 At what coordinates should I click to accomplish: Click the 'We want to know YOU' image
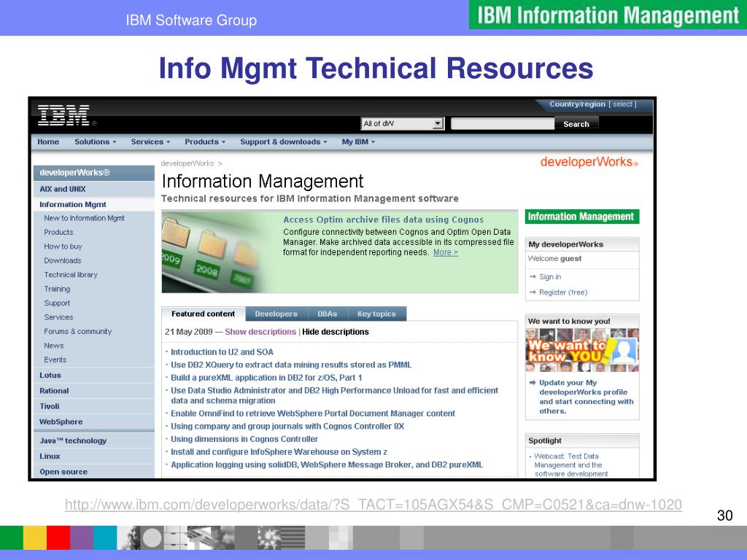pyautogui.click(x=581, y=350)
